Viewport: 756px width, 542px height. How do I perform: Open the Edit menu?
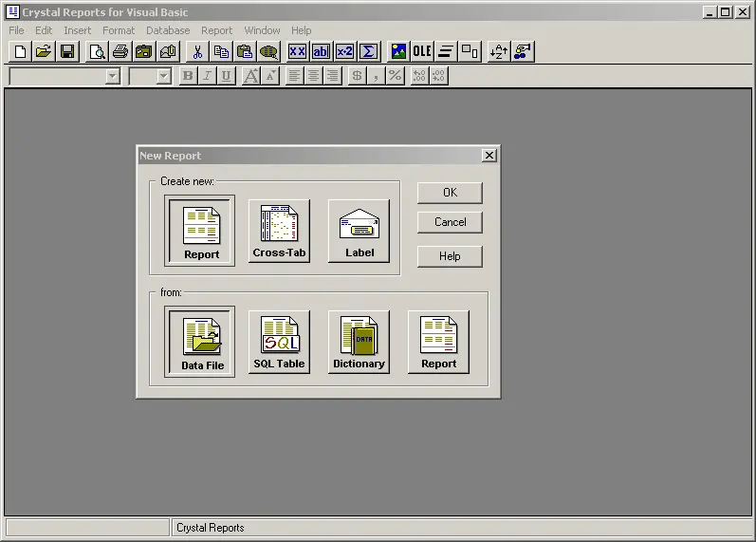pos(44,30)
